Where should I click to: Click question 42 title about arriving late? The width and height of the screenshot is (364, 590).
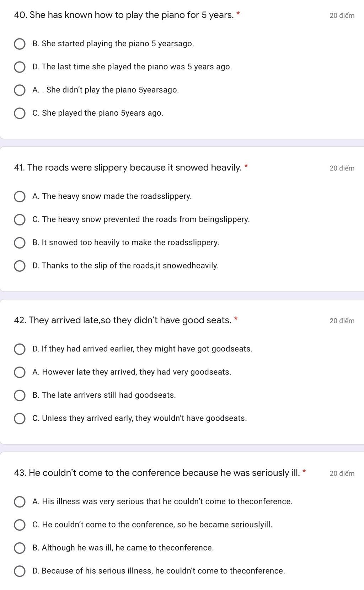click(123, 320)
